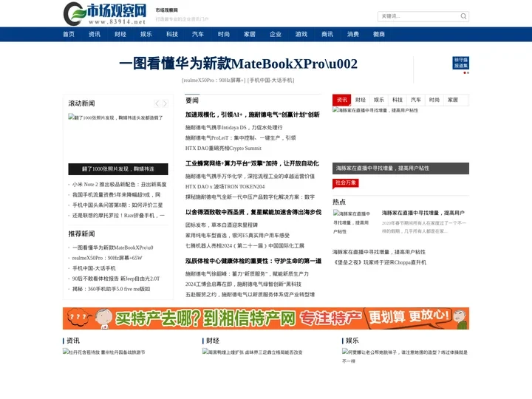Image resolution: width=532 pixels, height=399 pixels.
Task: Open the 游戏 nav item
Action: point(301,34)
